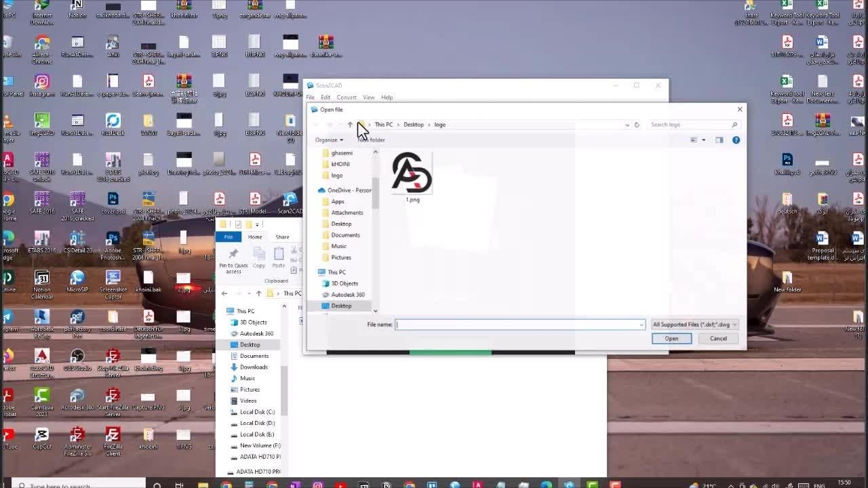Open the Convert menu in Scan2CAD
The image size is (868, 488).
[x=347, y=98]
